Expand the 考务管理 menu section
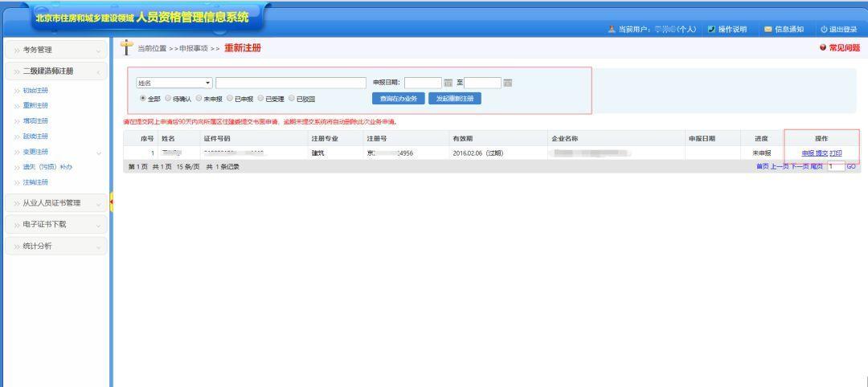Image resolution: width=868 pixels, height=387 pixels. pyautogui.click(x=56, y=50)
